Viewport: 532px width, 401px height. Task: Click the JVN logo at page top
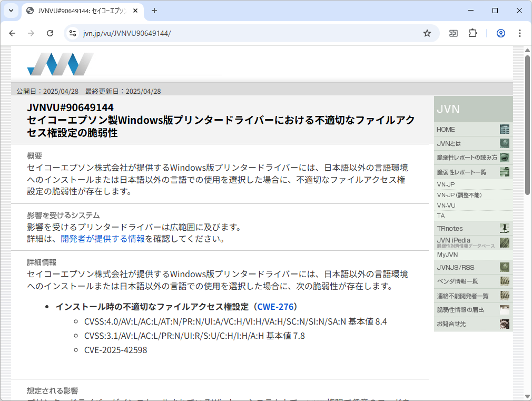click(x=60, y=64)
